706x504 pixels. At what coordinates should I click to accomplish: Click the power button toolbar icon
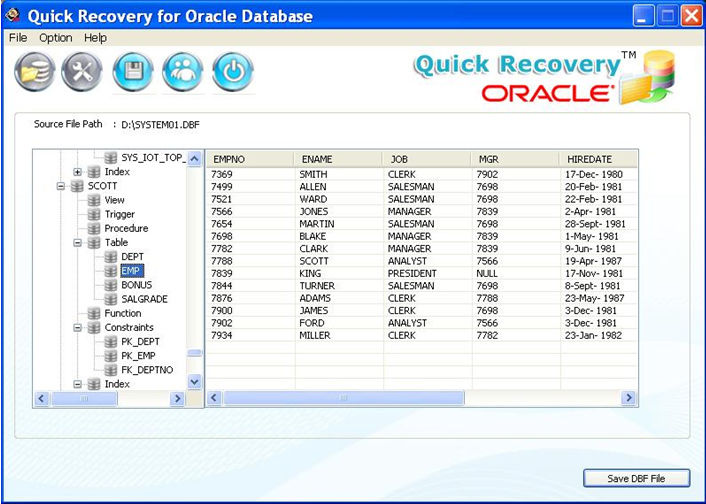(232, 71)
